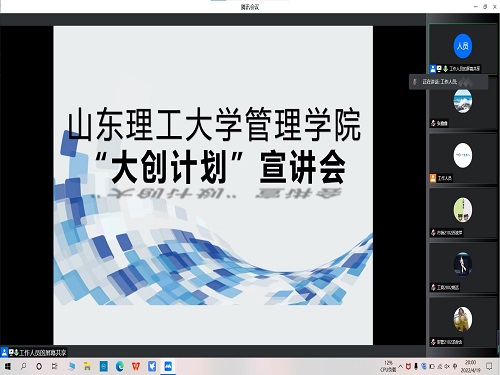Click the green microphone icon in the top participant tile

445,69
